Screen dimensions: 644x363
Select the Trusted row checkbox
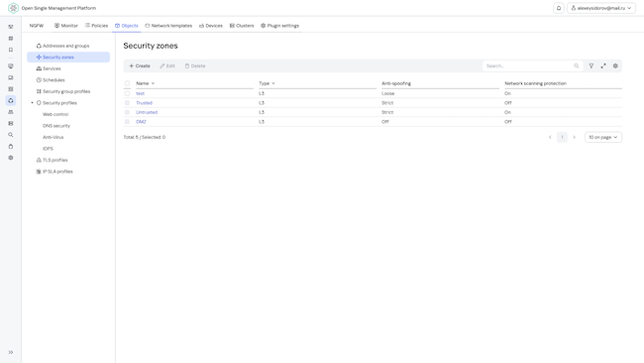click(128, 103)
